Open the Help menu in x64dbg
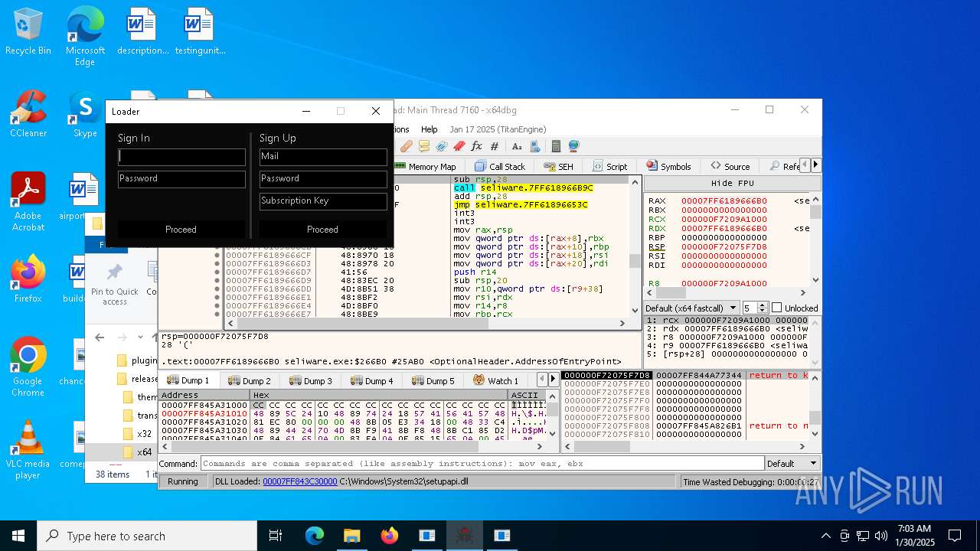Image resolution: width=980 pixels, height=551 pixels. point(430,129)
